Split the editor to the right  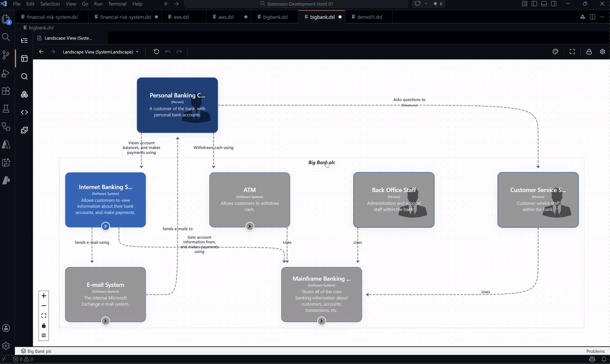pyautogui.click(x=592, y=17)
